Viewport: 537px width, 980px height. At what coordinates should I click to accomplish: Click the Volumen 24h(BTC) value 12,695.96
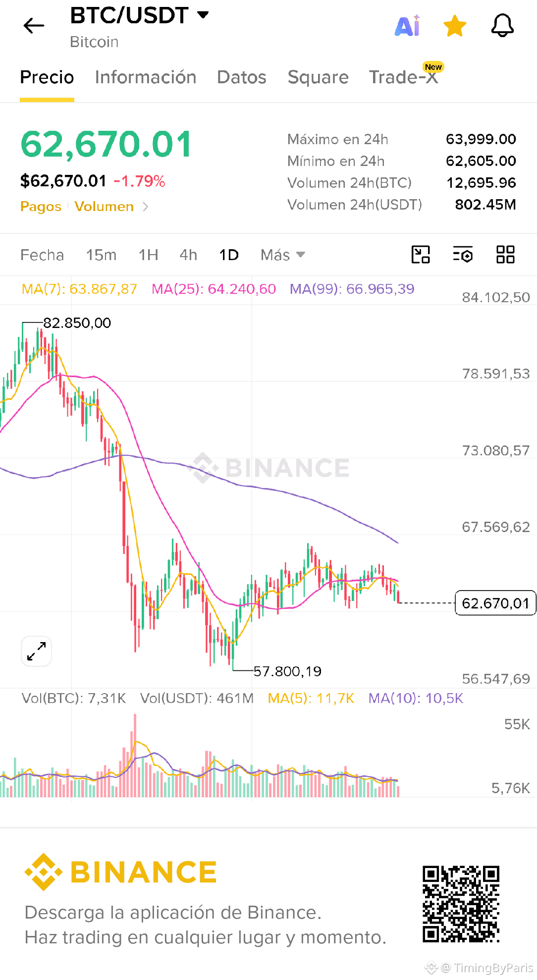tap(481, 183)
